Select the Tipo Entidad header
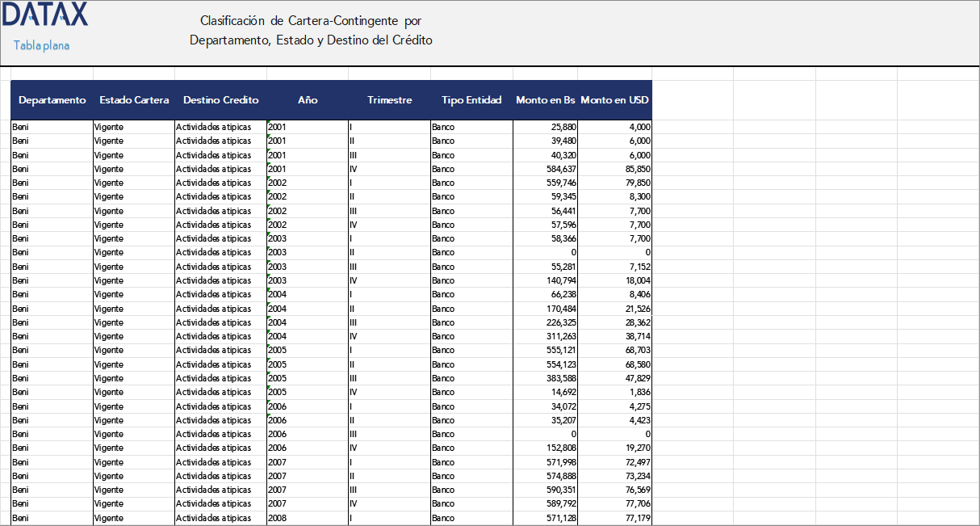 pyautogui.click(x=471, y=99)
